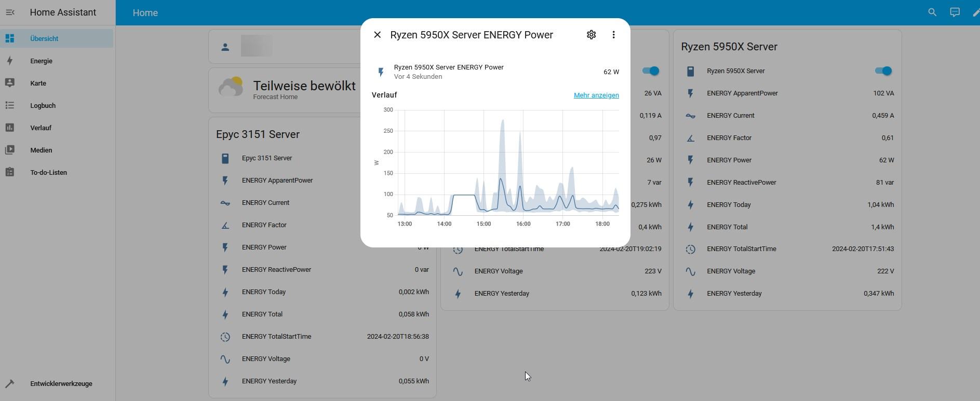Viewport: 980px width, 401px height.
Task: Open Medien in sidebar
Action: pos(57,150)
